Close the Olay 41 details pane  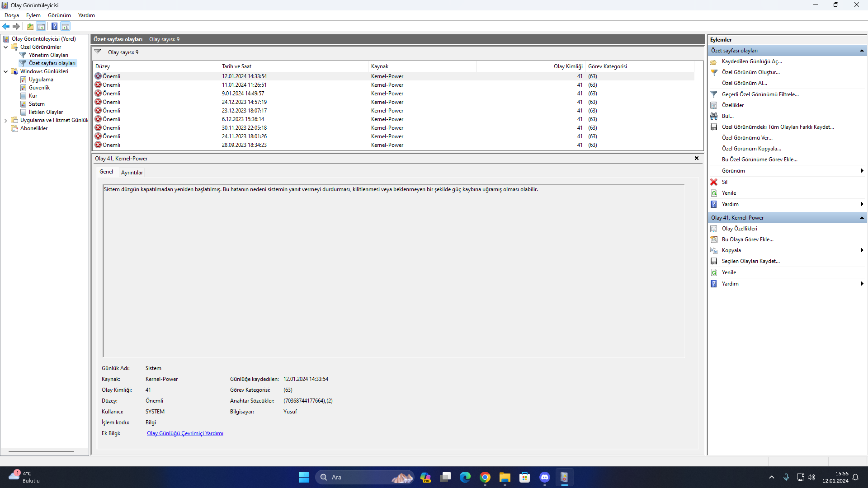point(697,158)
